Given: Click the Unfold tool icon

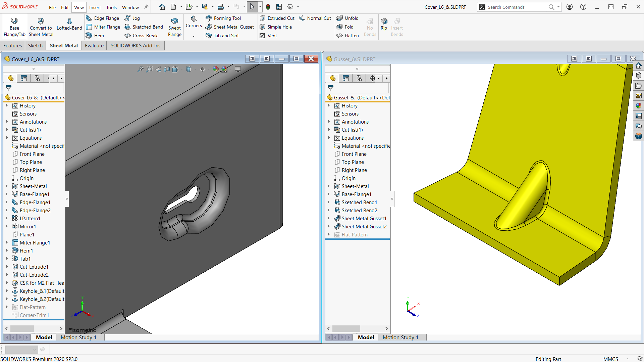Looking at the screenshot, I should (339, 18).
